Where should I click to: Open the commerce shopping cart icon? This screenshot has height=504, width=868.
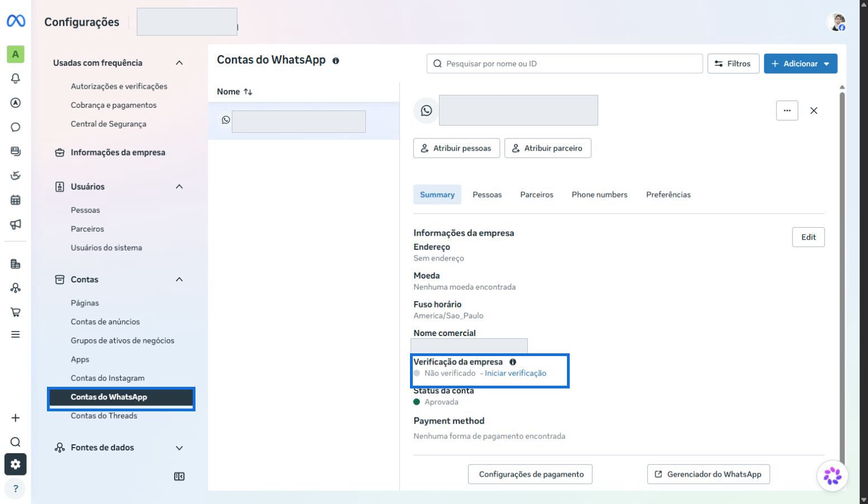[16, 312]
